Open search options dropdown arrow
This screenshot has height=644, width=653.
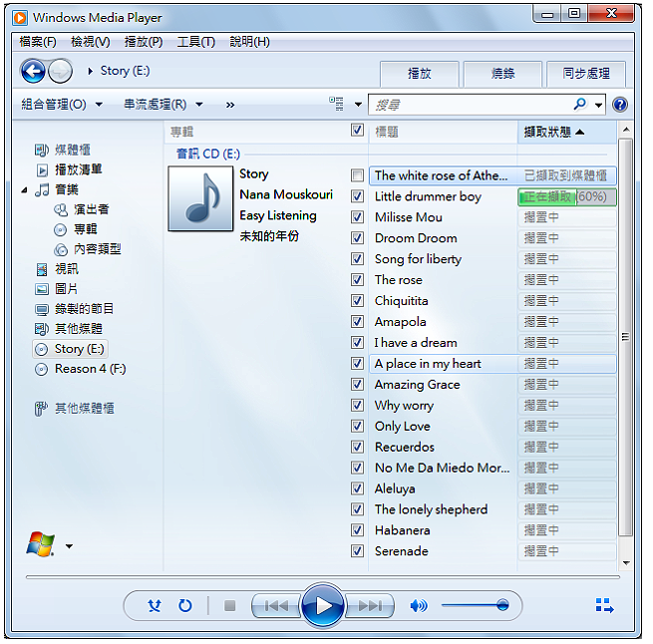coord(598,105)
